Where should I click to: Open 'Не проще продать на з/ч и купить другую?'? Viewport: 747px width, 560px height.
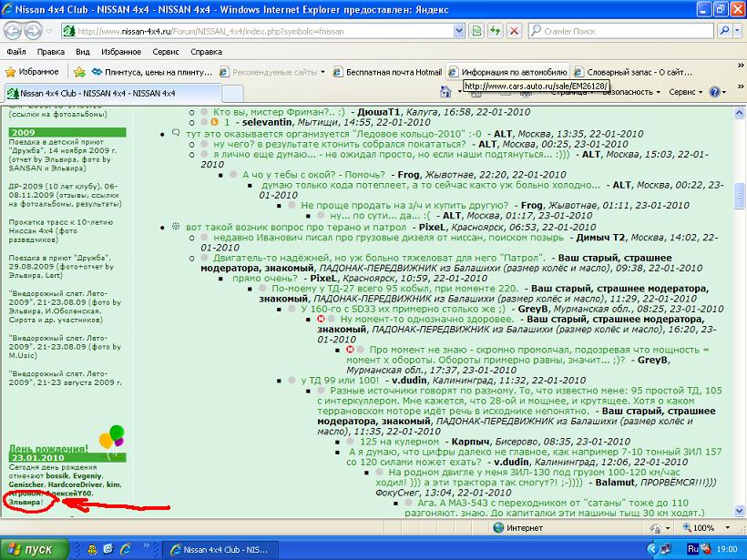[404, 205]
